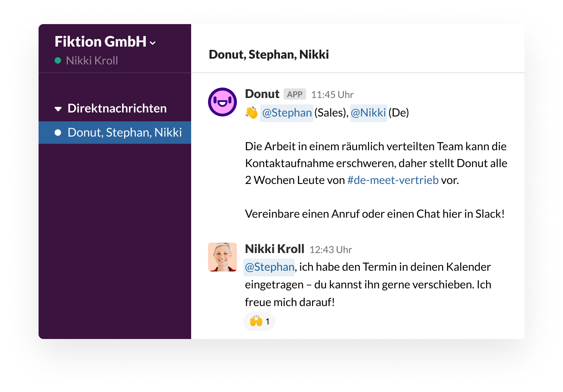The height and width of the screenshot is (392, 563).
Task: Open the @Stephan mention in Nikki's message
Action: click(x=269, y=267)
